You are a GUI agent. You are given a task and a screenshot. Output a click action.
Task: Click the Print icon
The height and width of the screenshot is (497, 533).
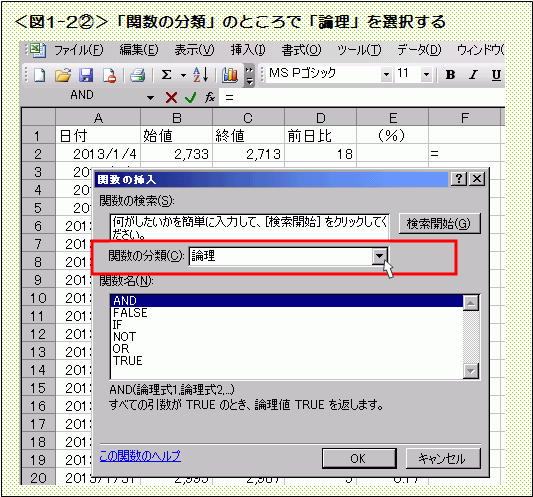point(138,75)
